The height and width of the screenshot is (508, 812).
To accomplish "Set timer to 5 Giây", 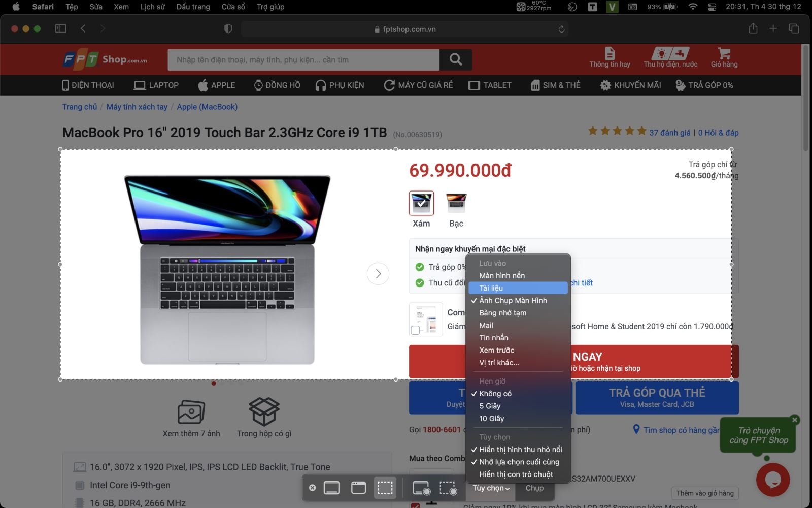I will (x=518, y=406).
